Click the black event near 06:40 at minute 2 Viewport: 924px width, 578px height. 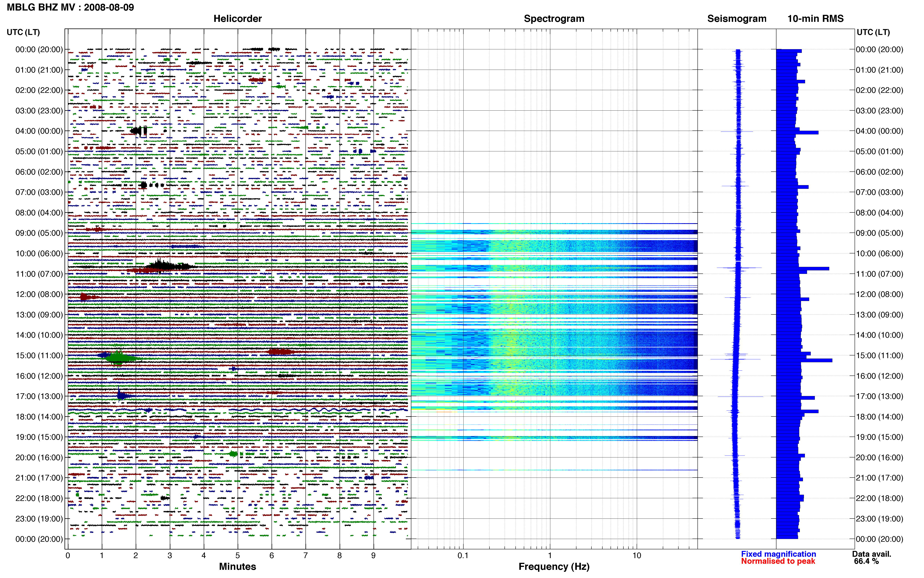pos(144,185)
